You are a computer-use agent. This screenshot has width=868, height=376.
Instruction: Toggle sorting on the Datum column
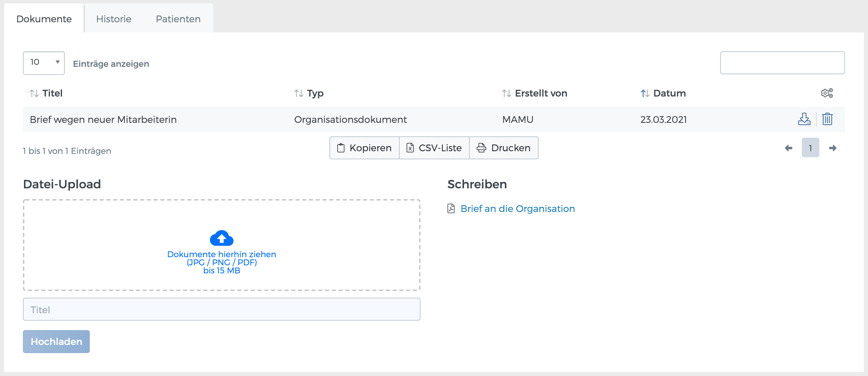point(645,93)
